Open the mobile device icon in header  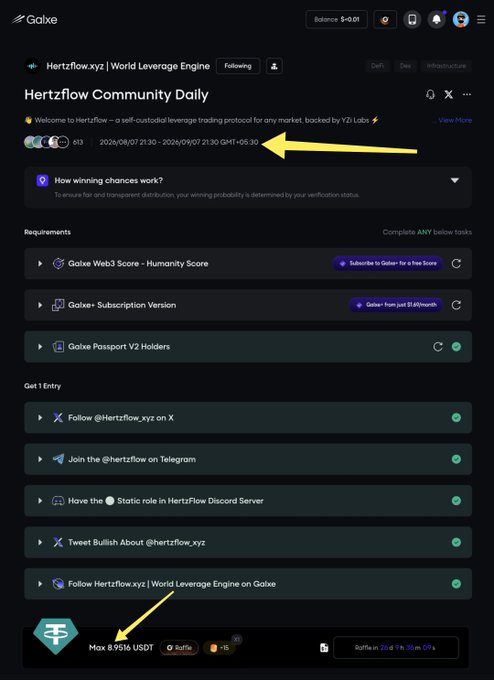pos(412,20)
